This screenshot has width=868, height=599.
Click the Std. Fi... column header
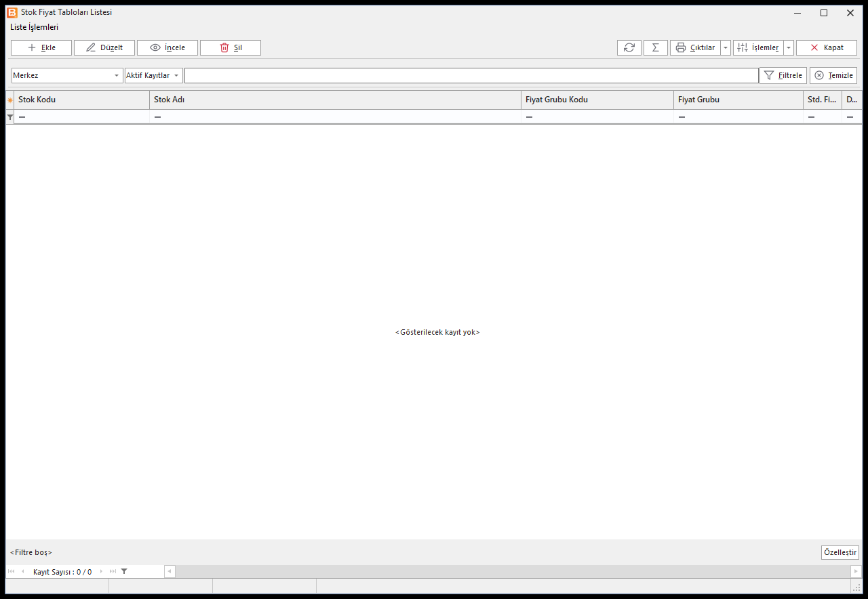pos(823,100)
